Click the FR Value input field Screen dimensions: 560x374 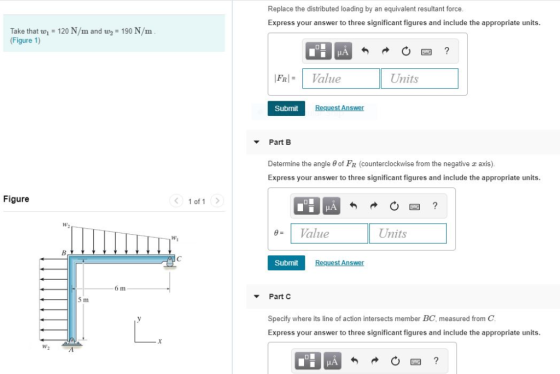coord(341,79)
